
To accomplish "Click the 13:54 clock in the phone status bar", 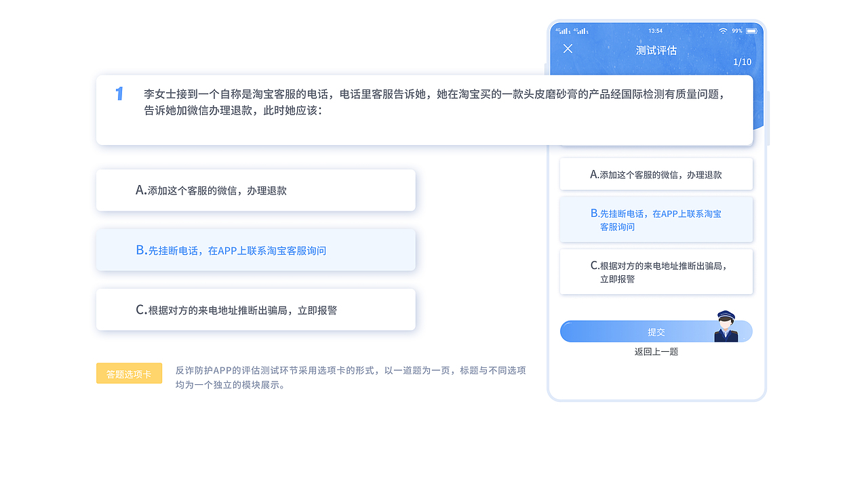I will [x=656, y=30].
